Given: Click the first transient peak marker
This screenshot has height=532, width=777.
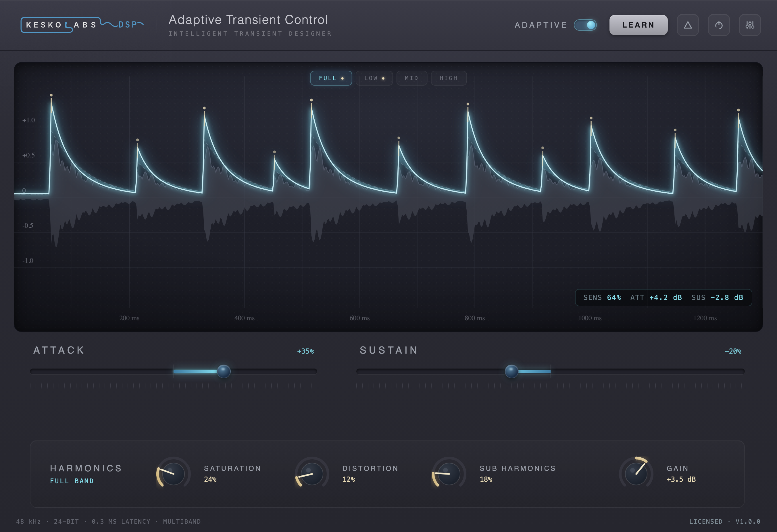Looking at the screenshot, I should [51, 95].
